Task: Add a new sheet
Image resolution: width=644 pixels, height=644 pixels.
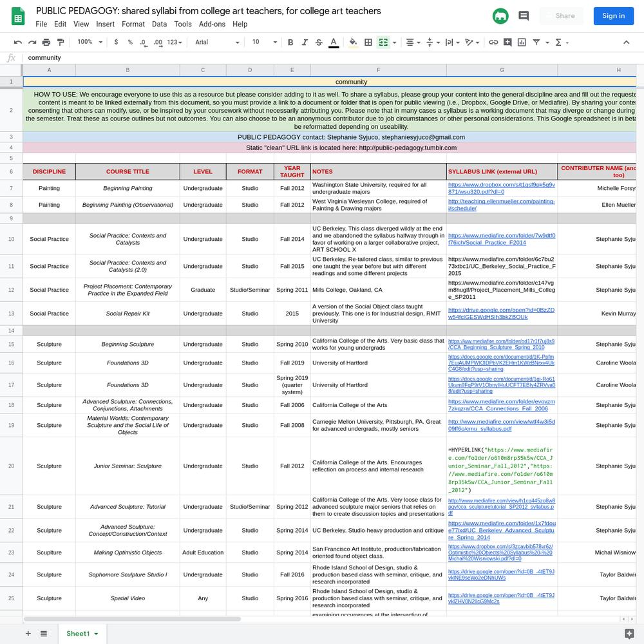Action: pyautogui.click(x=28, y=633)
